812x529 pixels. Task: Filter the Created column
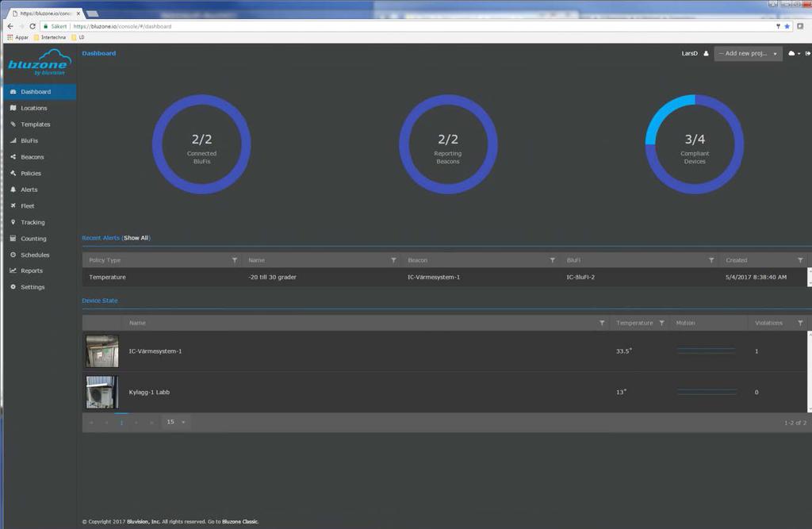[801, 260]
